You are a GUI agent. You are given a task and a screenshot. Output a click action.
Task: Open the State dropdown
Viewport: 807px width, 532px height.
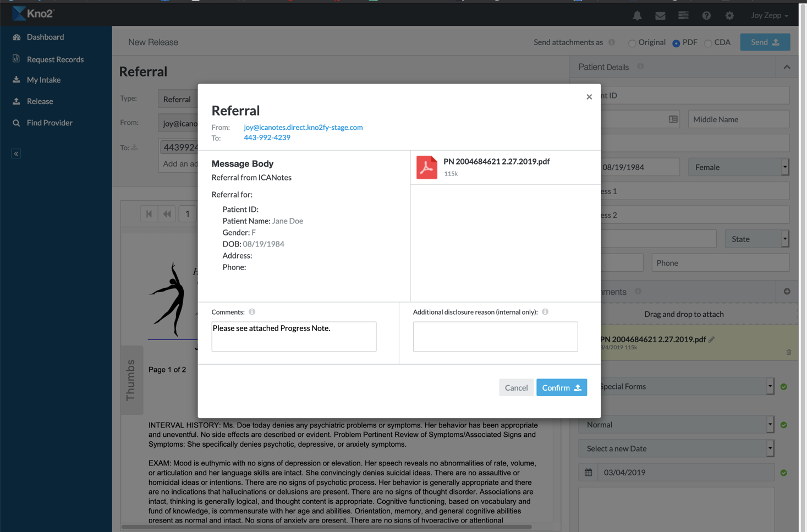(x=756, y=239)
